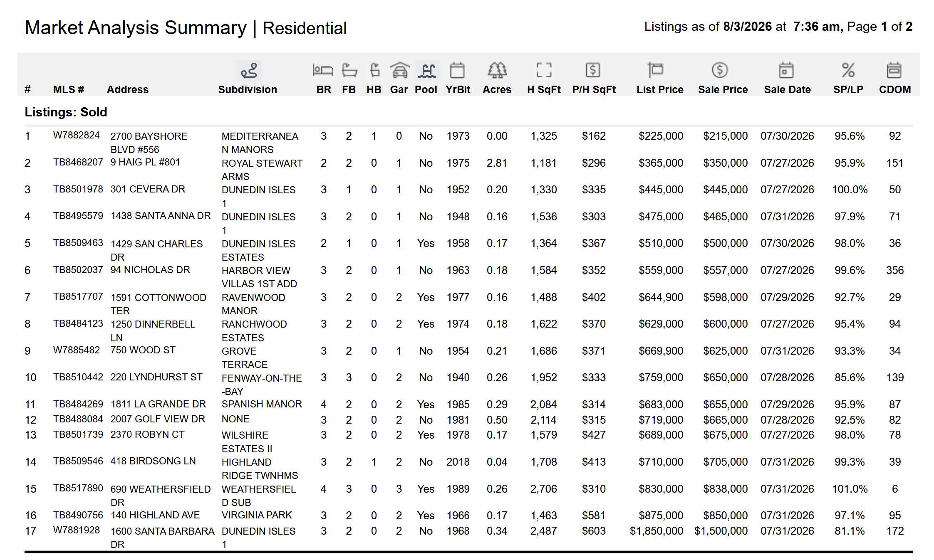Image resolution: width=934 pixels, height=560 pixels.
Task: Click the percent icon above SP/LP
Action: click(848, 70)
